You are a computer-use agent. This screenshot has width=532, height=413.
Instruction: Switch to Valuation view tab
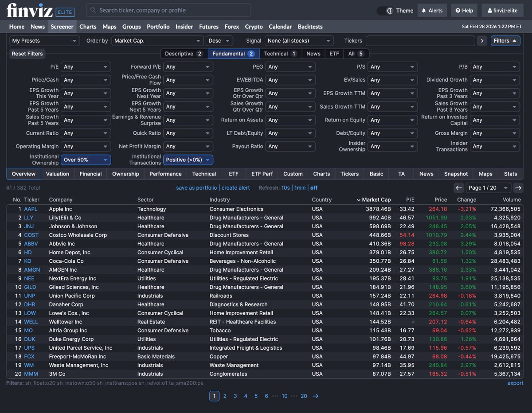click(58, 174)
